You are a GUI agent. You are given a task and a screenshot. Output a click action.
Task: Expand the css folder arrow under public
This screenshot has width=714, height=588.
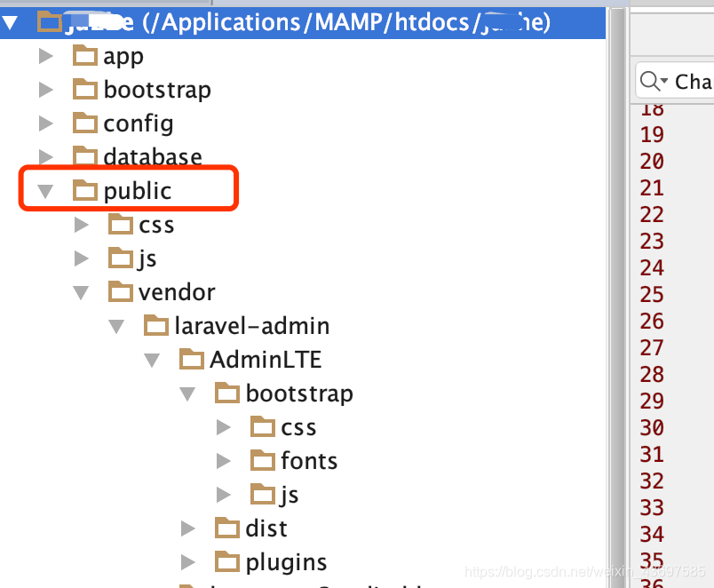point(81,225)
